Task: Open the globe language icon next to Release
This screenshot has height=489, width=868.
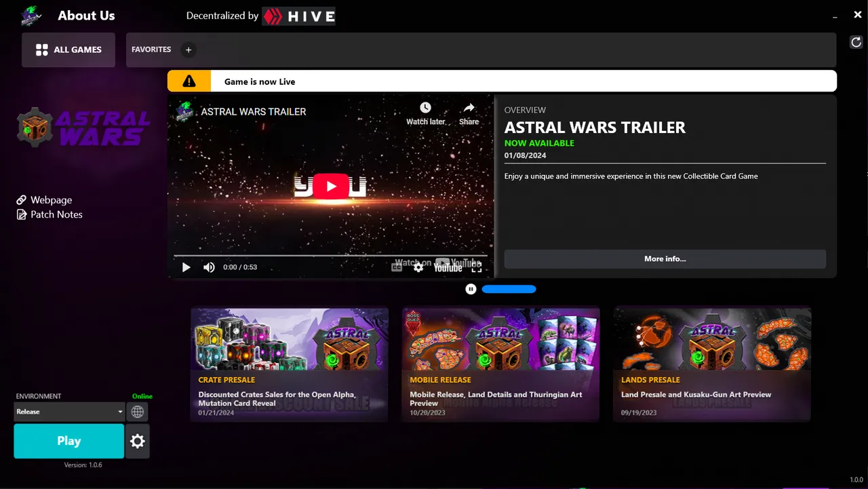Action: tap(137, 412)
